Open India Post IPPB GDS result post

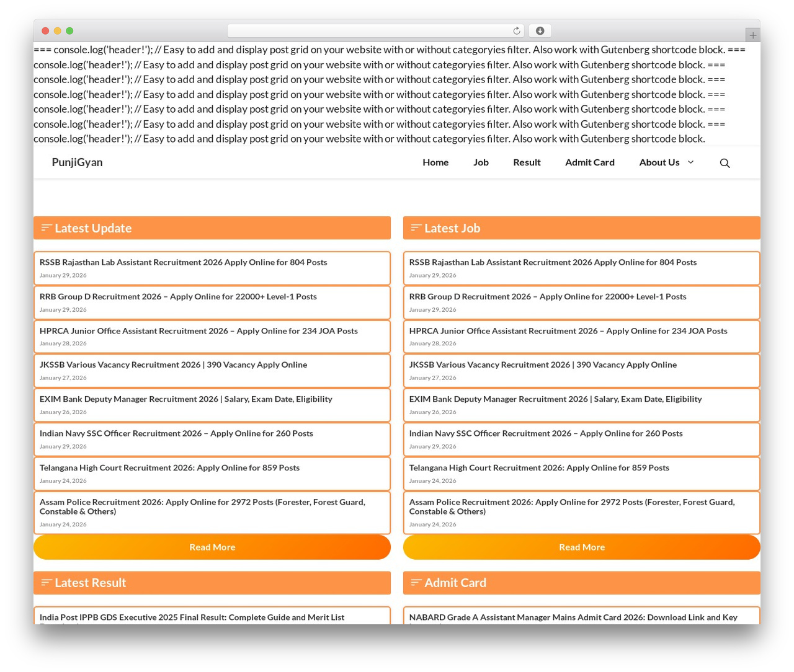(x=192, y=617)
